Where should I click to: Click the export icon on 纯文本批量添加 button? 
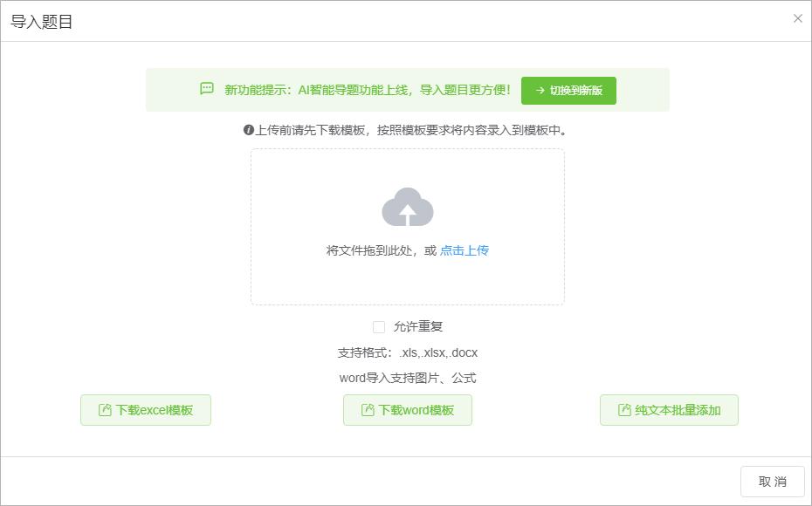pos(623,409)
